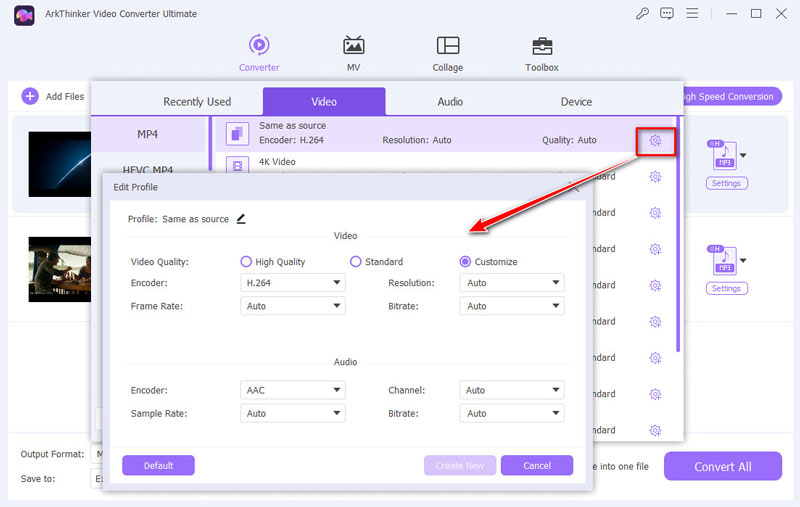Switch to the Video format tab
Screen dimensions: 800x507
tap(324, 102)
